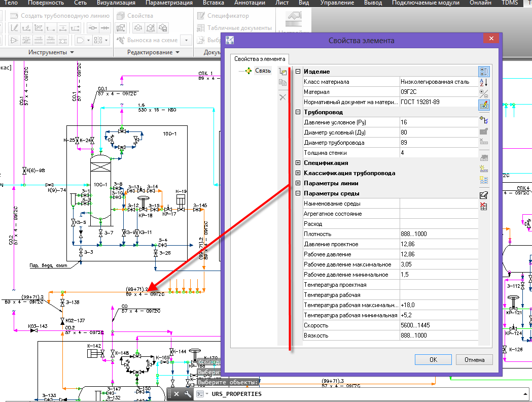Expand the Спецификация property group
Screen dimensions: 532x402
298,162
